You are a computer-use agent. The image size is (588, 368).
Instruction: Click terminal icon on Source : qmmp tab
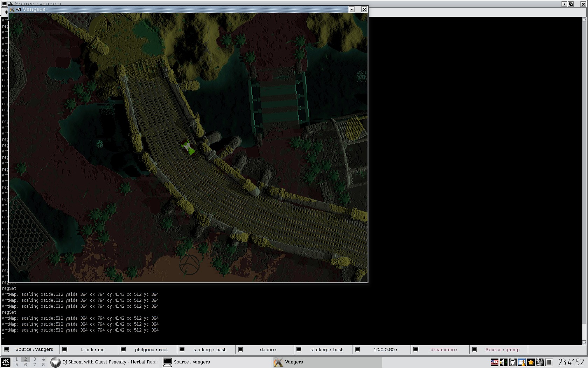pyautogui.click(x=475, y=350)
